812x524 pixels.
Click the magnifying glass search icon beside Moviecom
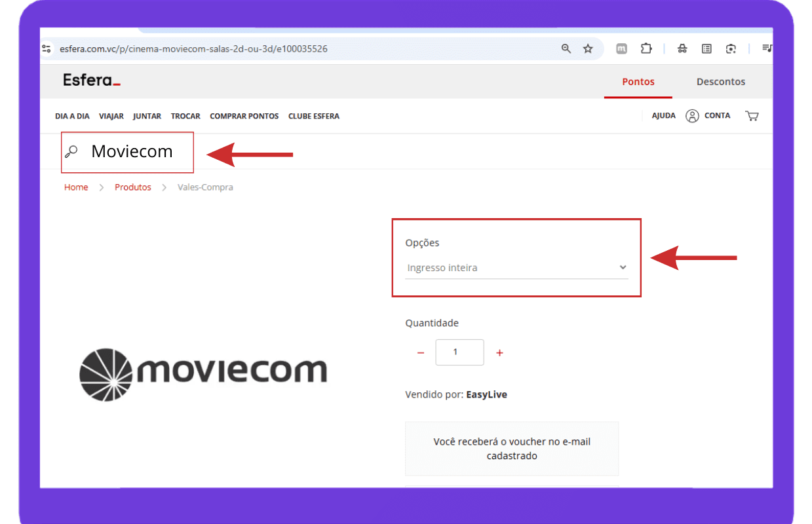(x=71, y=152)
